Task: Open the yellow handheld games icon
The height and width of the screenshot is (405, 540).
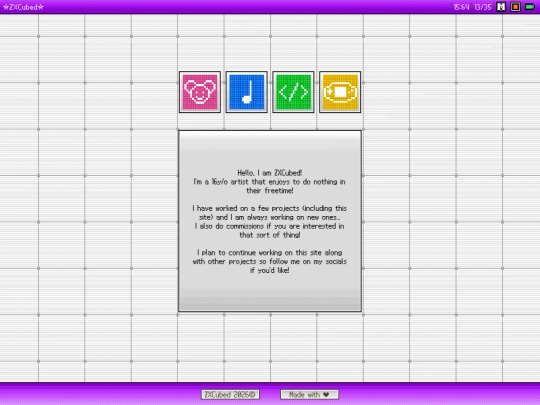Action: point(340,92)
